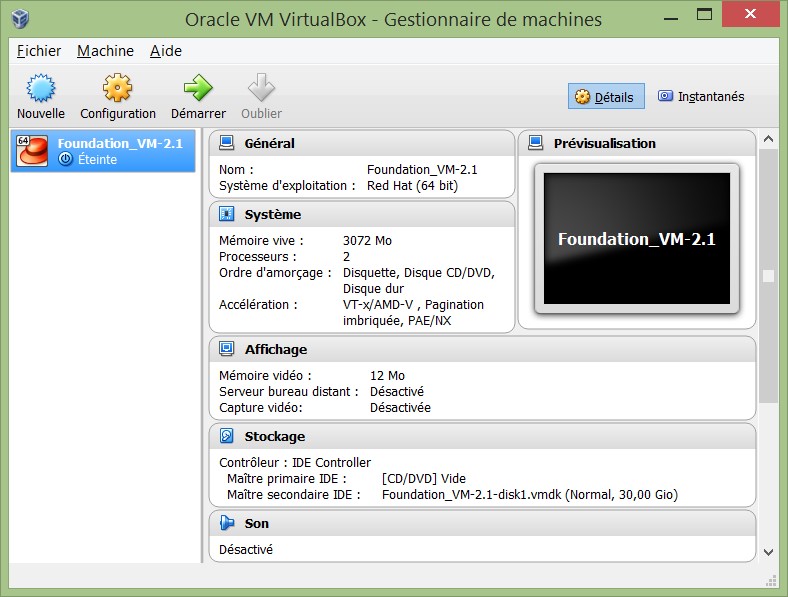788x597 pixels.
Task: Open the Machine menu
Action: (106, 51)
